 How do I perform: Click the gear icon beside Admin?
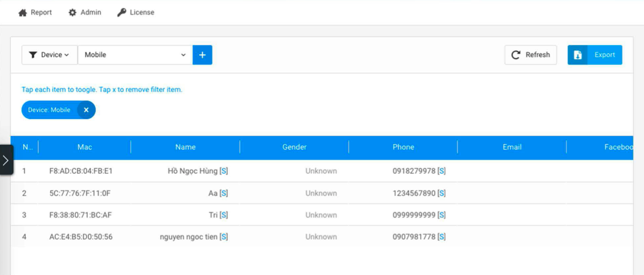click(x=72, y=12)
